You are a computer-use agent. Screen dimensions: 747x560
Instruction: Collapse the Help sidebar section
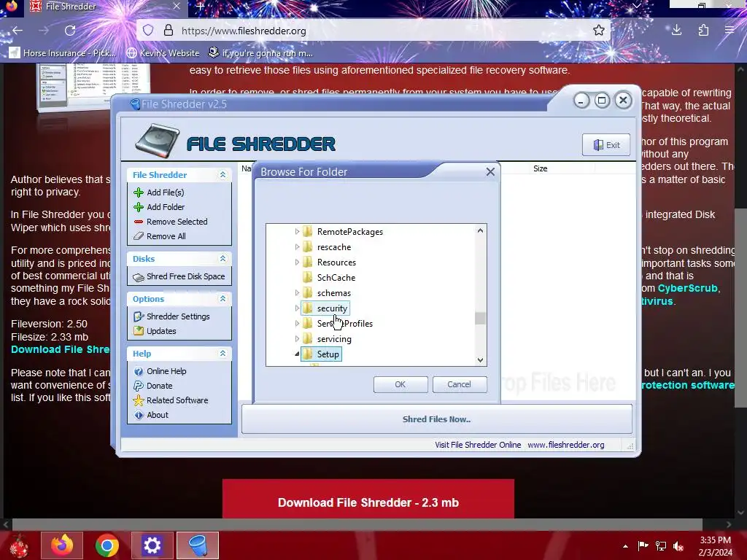pos(222,354)
